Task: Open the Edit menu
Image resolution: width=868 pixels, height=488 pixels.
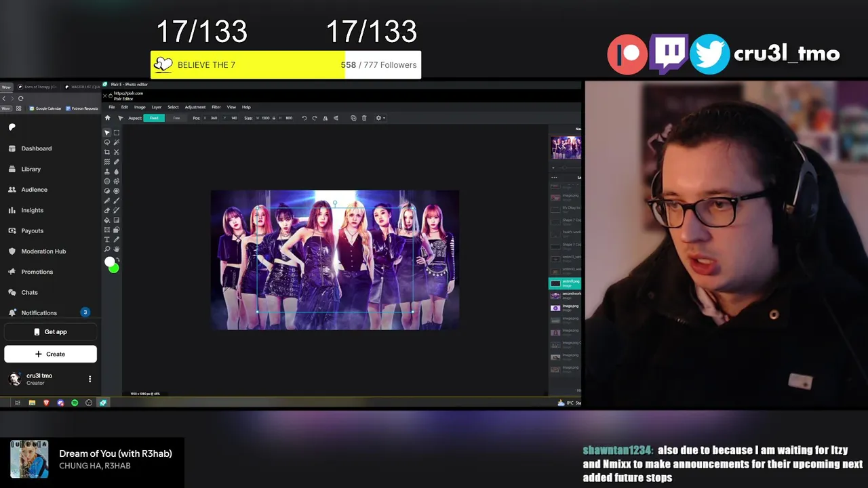Action: tap(124, 107)
